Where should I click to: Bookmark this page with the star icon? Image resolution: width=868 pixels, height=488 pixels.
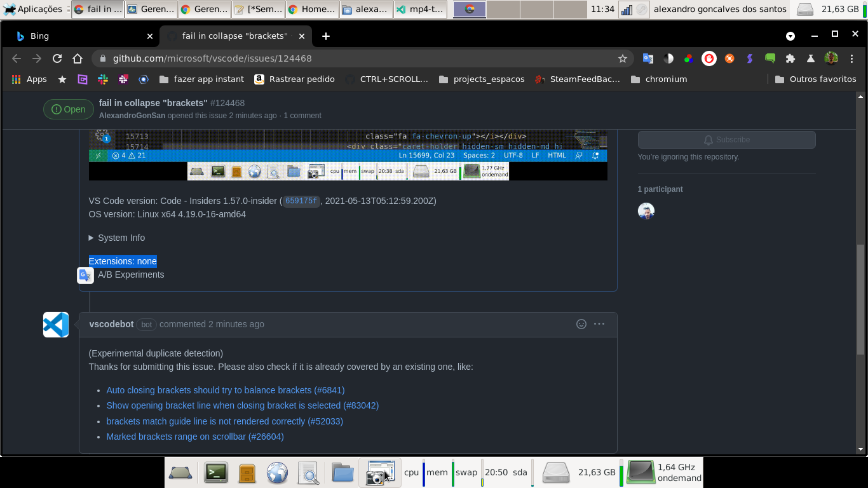pos(623,58)
